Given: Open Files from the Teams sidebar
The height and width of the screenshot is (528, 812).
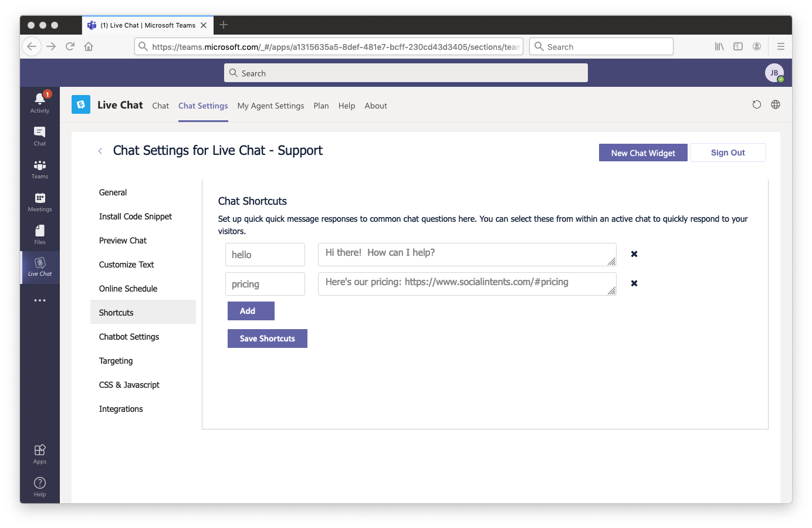Looking at the screenshot, I should click(x=39, y=235).
